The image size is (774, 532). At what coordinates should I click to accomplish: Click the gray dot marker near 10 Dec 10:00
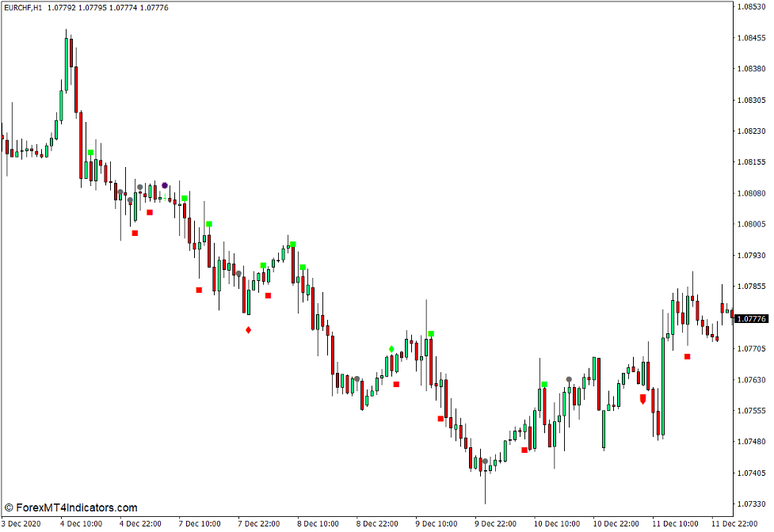click(569, 379)
